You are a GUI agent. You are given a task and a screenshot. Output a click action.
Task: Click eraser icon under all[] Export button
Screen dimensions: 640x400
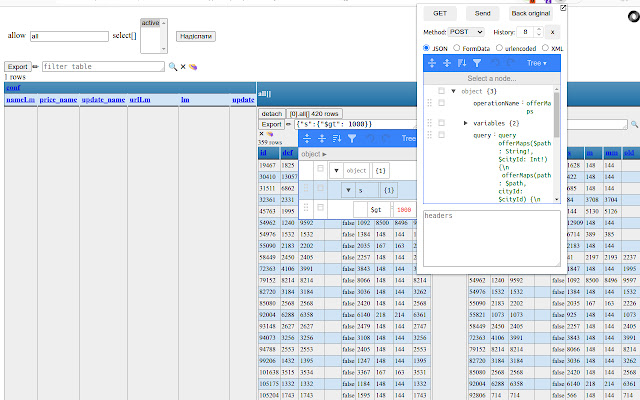[270, 134]
